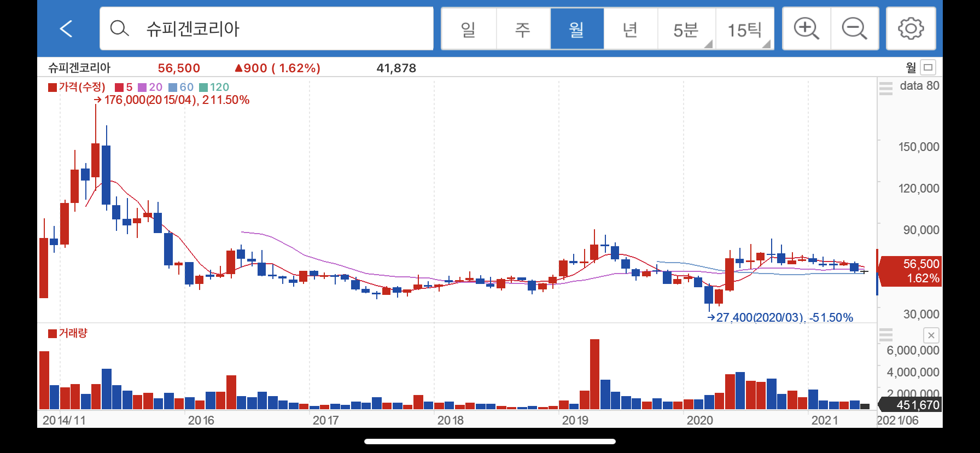
Task: Tap the 거래량 volume legend
Action: [68, 333]
